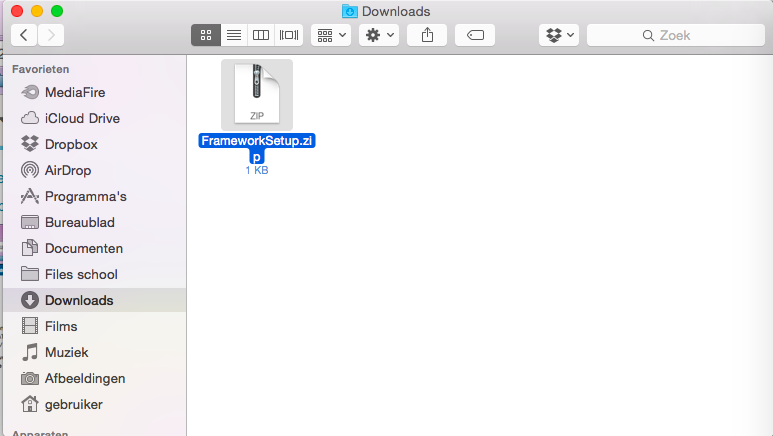Switch to icon view
Image resolution: width=773 pixels, height=436 pixels.
click(x=206, y=35)
